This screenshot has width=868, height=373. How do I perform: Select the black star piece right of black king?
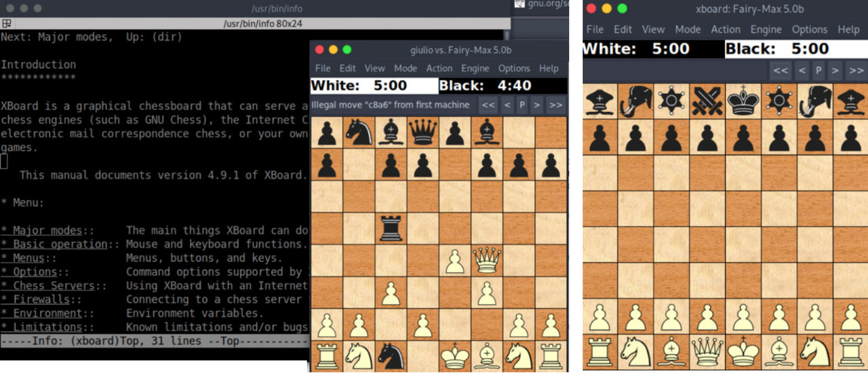pos(779,101)
